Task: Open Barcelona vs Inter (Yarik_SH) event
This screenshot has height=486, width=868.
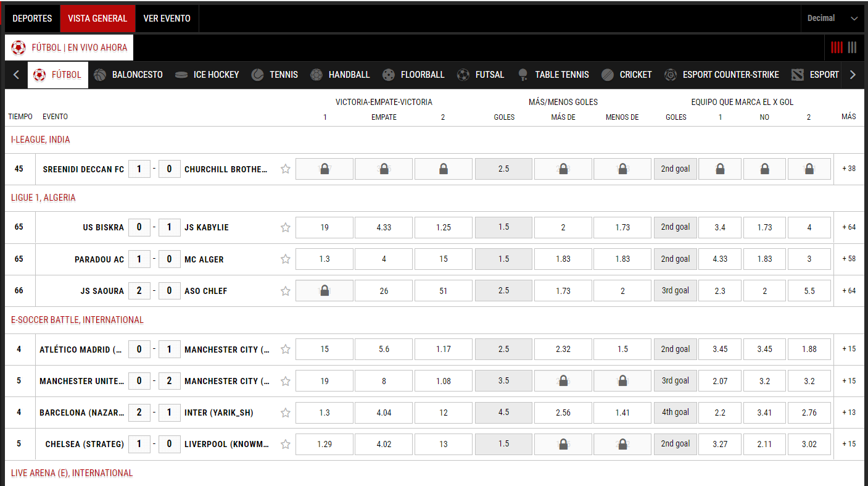Action: (x=155, y=413)
